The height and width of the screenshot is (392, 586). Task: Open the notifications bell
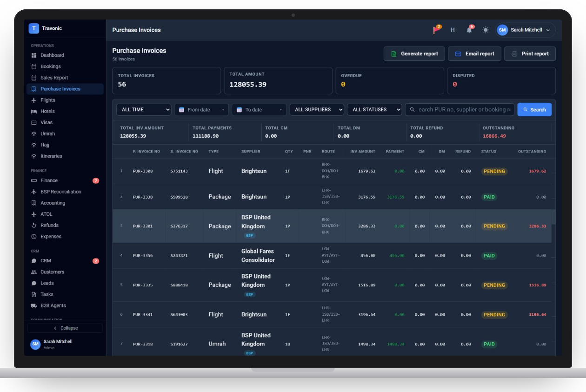click(x=469, y=30)
